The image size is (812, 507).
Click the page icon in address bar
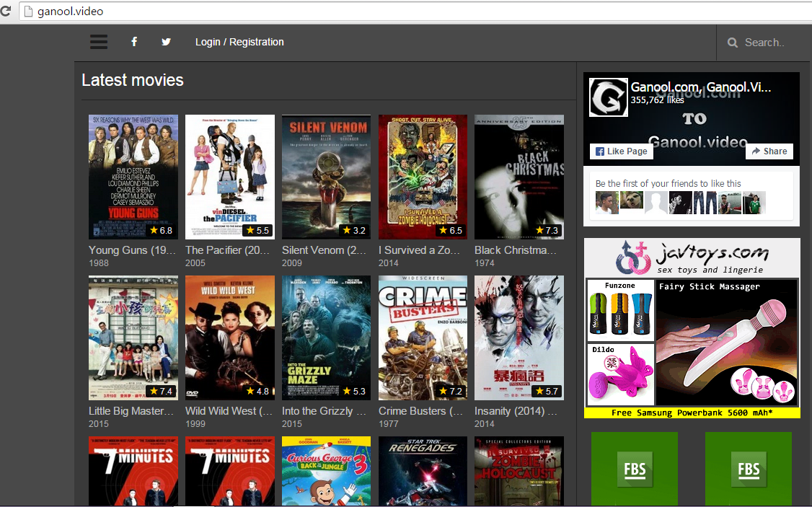[27, 11]
